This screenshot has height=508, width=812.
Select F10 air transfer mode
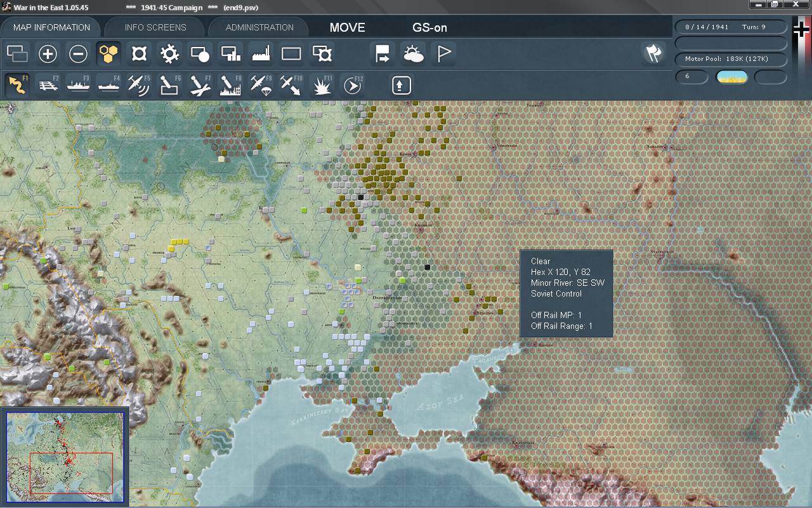[x=291, y=85]
